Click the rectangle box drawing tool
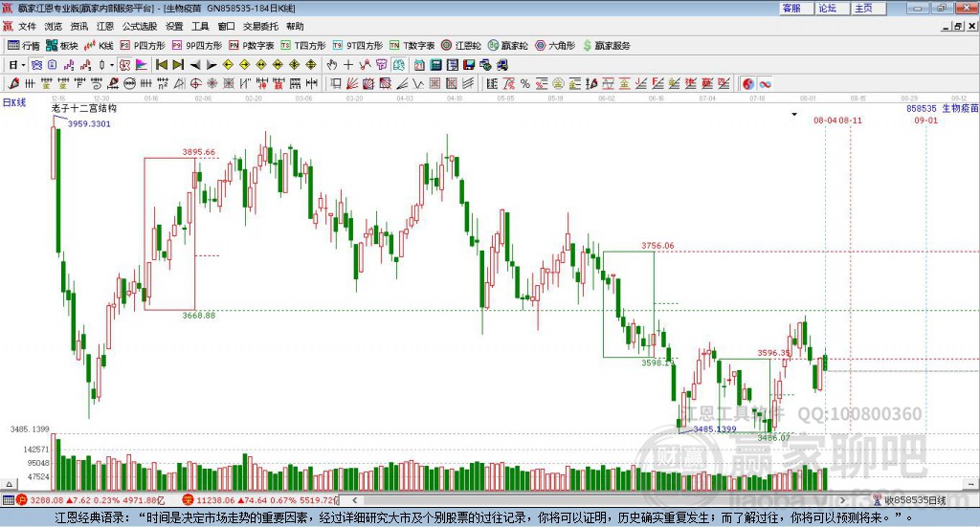 [x=336, y=83]
